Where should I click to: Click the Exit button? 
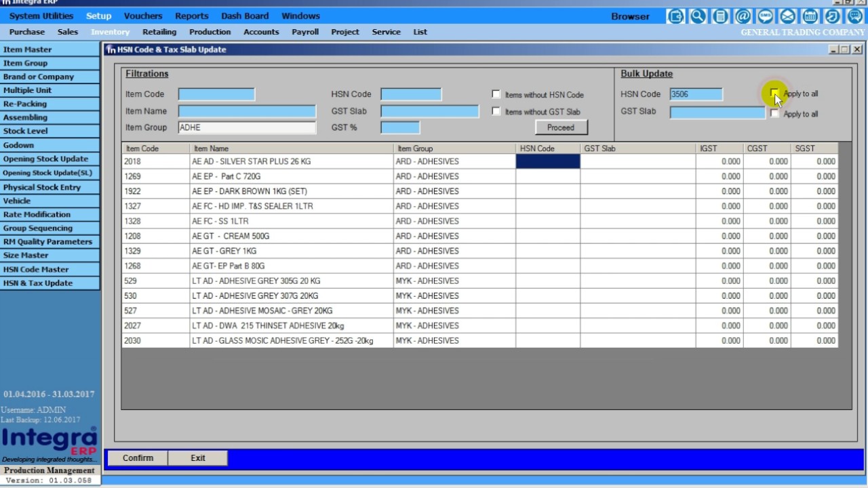(198, 458)
